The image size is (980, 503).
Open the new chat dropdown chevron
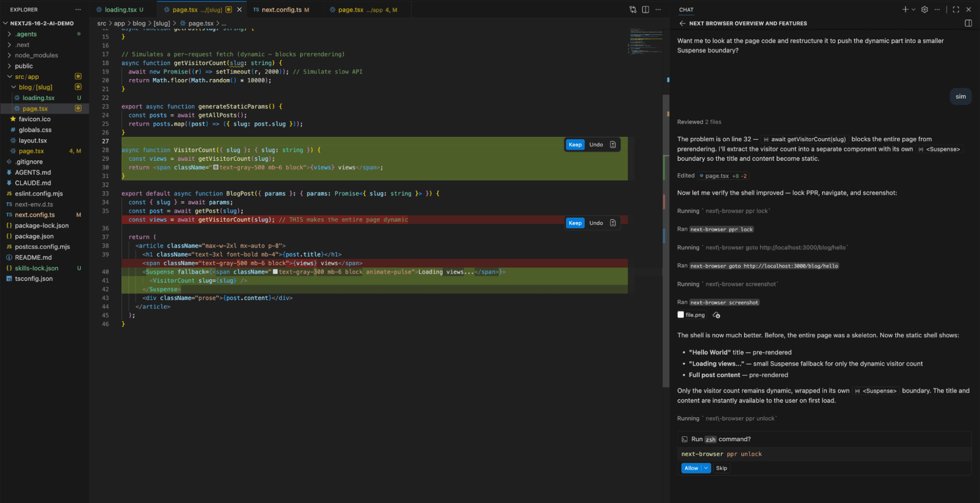[x=913, y=10]
